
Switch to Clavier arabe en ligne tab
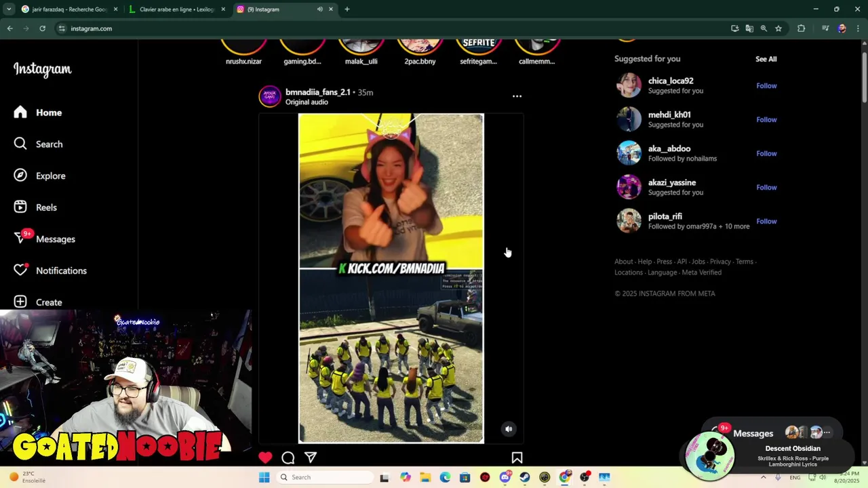pos(176,9)
